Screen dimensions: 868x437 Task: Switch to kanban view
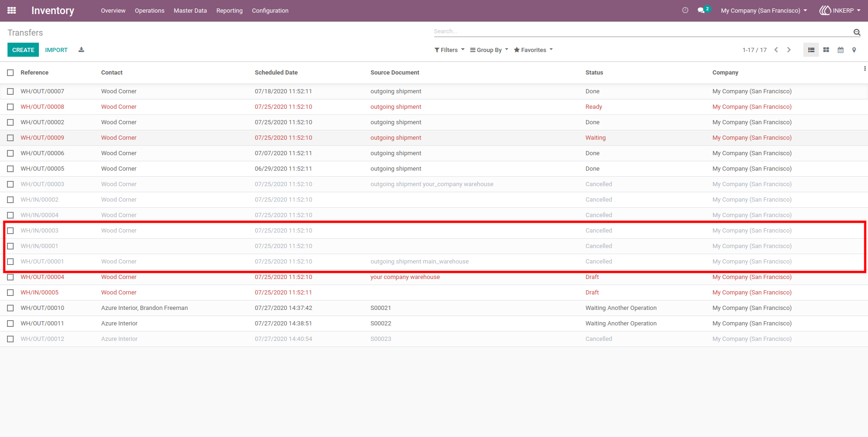[826, 50]
